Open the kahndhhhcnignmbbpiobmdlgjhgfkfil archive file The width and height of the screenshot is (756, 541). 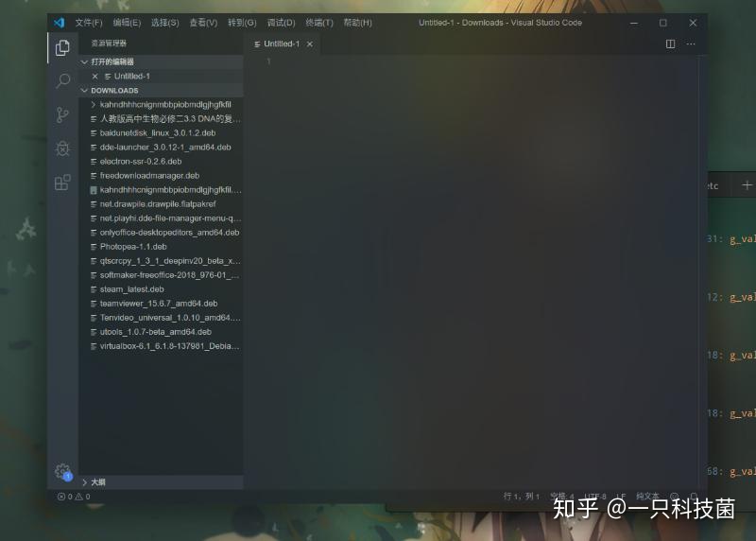coord(161,190)
